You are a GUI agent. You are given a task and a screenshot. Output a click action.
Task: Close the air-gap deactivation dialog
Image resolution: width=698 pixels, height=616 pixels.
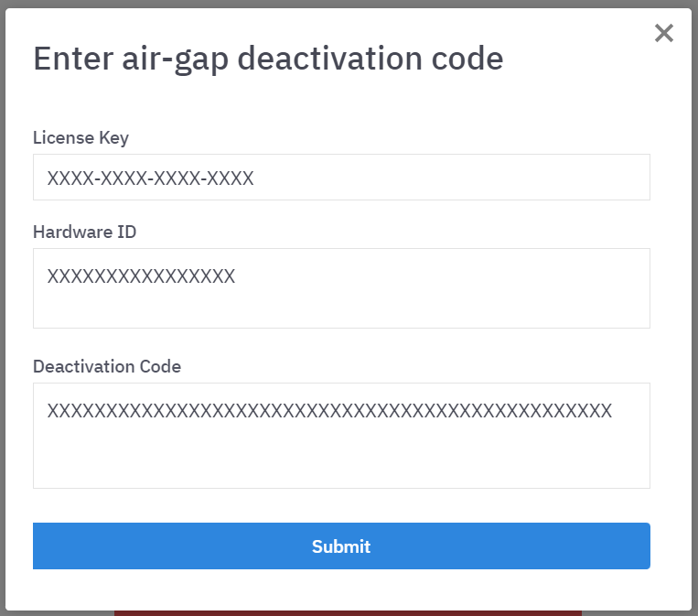coord(664,34)
